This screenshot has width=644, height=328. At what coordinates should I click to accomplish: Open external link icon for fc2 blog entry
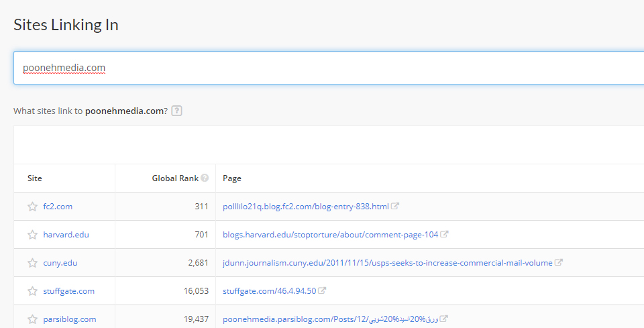pyautogui.click(x=394, y=206)
